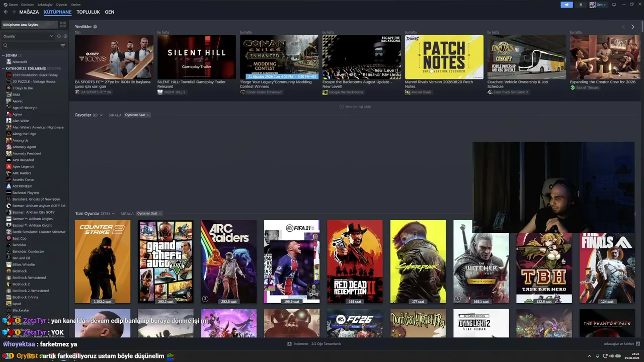Open the Gen account dropdown
This screenshot has height=362, width=644.
point(598,5)
